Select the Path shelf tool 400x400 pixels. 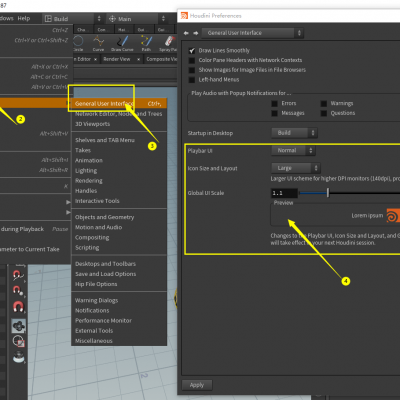pos(146,43)
